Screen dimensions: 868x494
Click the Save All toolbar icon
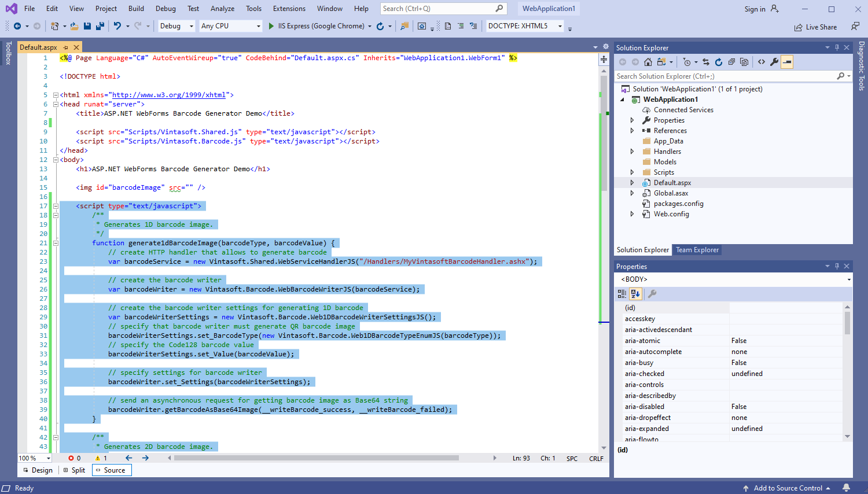100,26
